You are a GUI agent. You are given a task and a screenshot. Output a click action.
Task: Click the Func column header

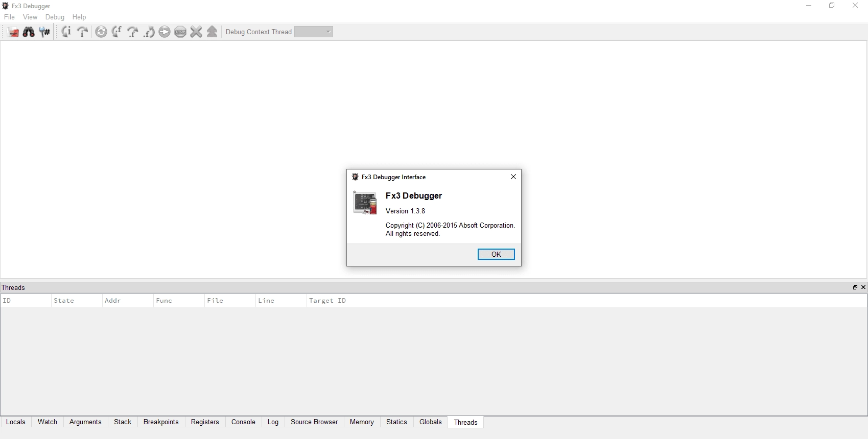click(x=179, y=301)
